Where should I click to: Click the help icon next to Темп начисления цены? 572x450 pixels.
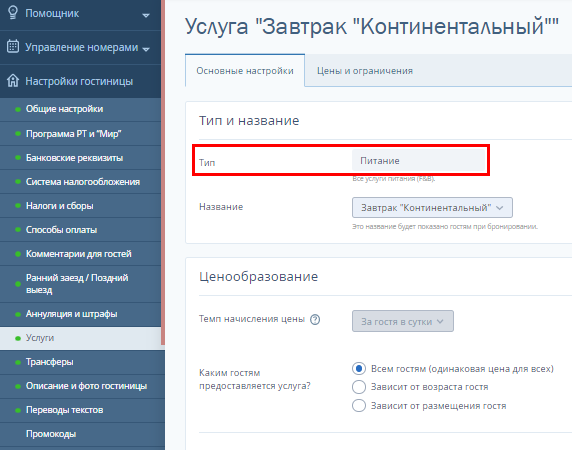pyautogui.click(x=315, y=320)
